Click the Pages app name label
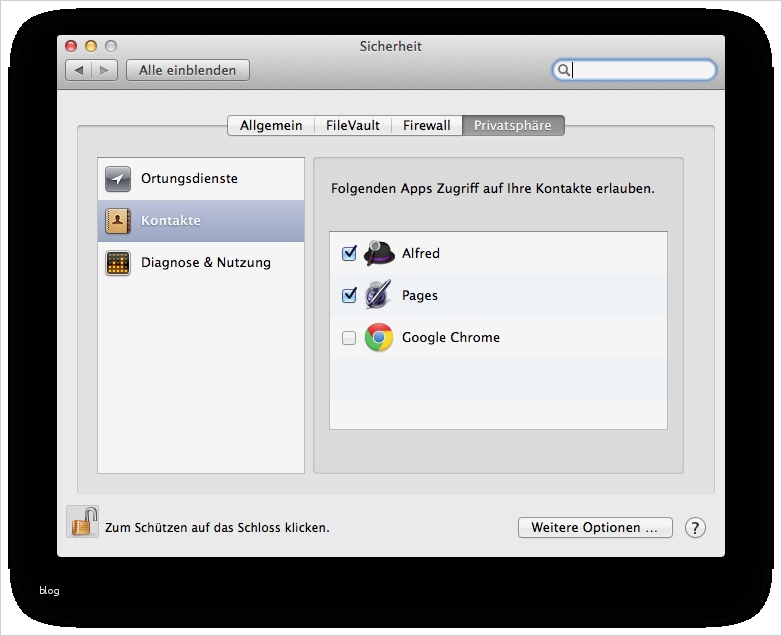The width and height of the screenshot is (782, 636). [420, 295]
